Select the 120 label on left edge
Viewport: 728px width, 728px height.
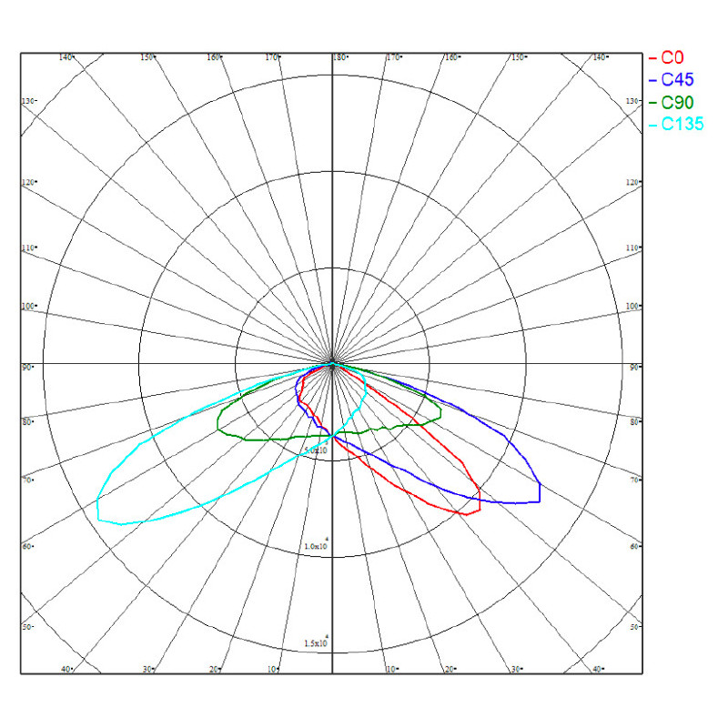(x=29, y=183)
